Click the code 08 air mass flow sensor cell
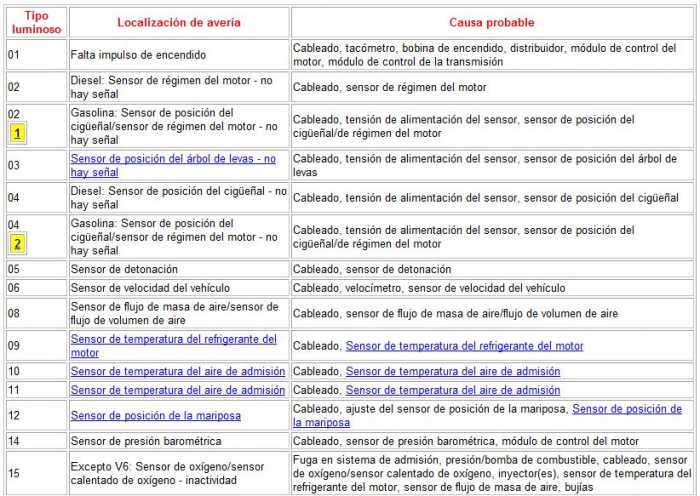 click(174, 313)
